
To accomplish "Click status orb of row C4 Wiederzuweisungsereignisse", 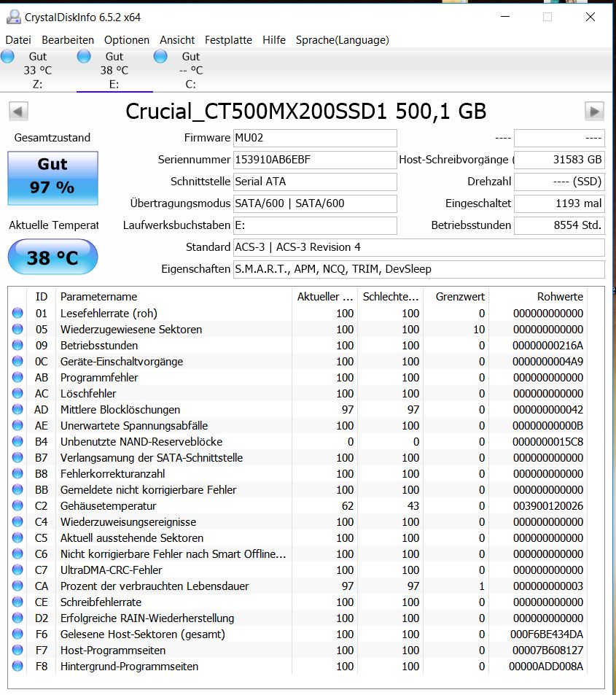I will coord(17,521).
